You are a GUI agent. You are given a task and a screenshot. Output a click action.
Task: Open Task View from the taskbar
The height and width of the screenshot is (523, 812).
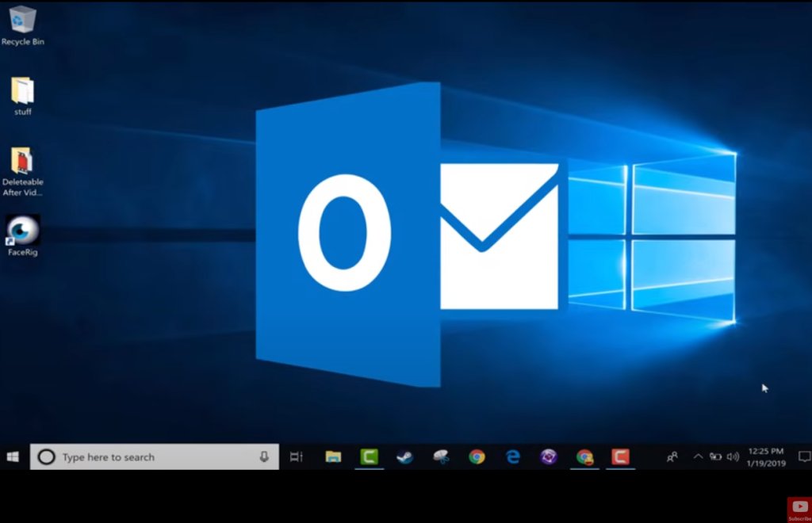(x=297, y=457)
